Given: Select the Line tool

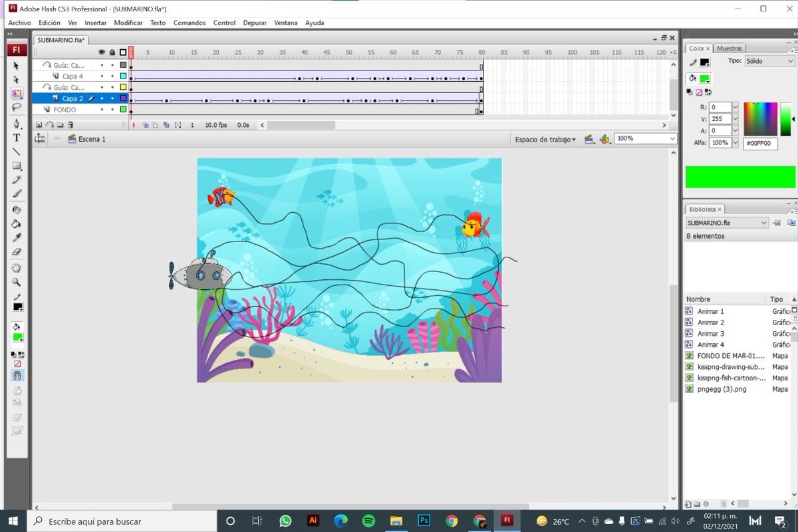Looking at the screenshot, I should [17, 152].
